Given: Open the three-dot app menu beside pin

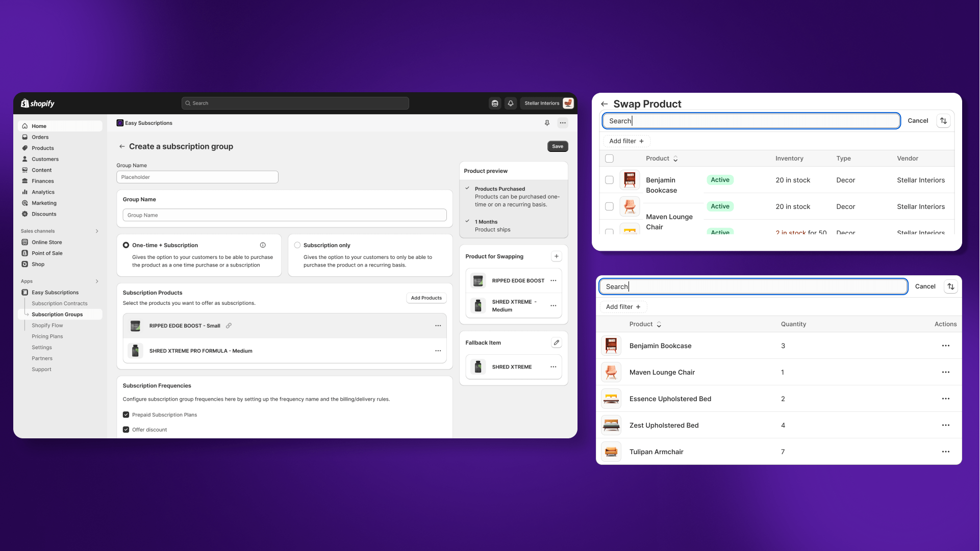Looking at the screenshot, I should tap(562, 123).
